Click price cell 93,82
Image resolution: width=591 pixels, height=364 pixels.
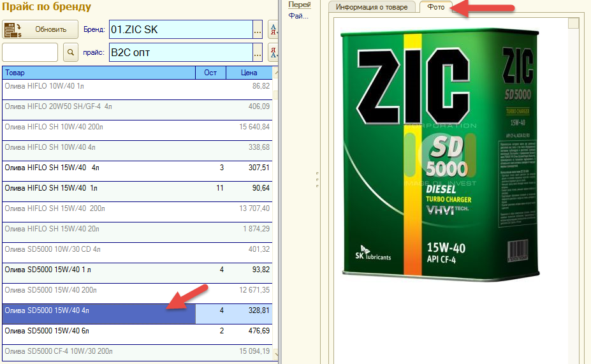coord(249,273)
